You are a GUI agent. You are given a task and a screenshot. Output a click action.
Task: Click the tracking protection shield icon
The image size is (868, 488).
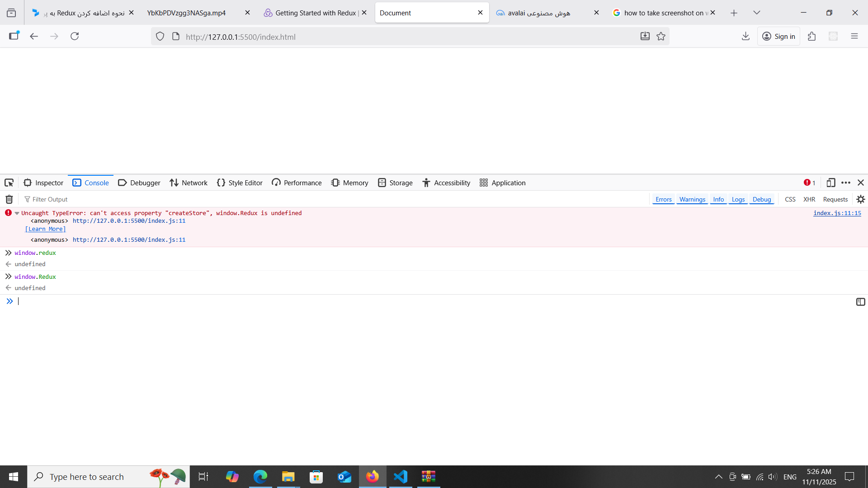coord(160,36)
